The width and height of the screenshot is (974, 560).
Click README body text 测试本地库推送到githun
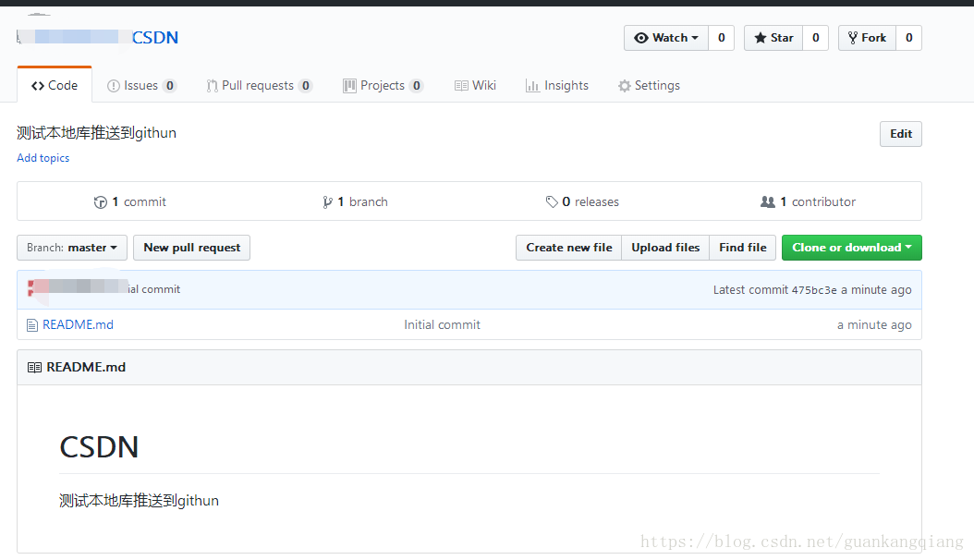(x=139, y=501)
